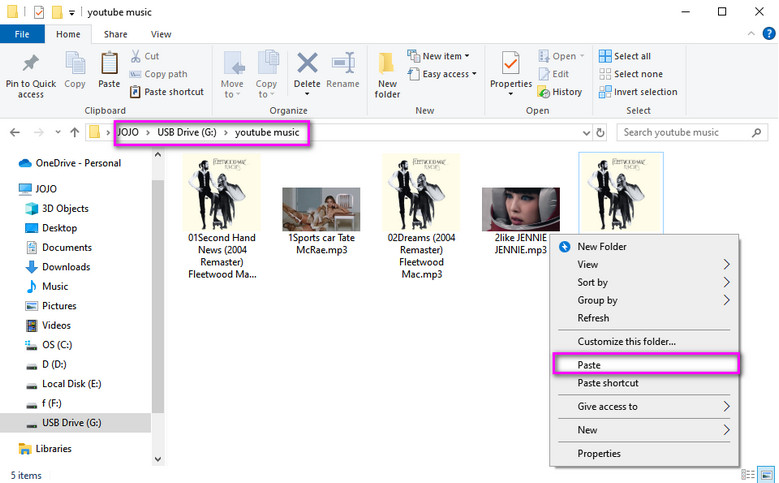Open recent locations dropdown arrow
Screen dimensions: 779x483
(58, 132)
